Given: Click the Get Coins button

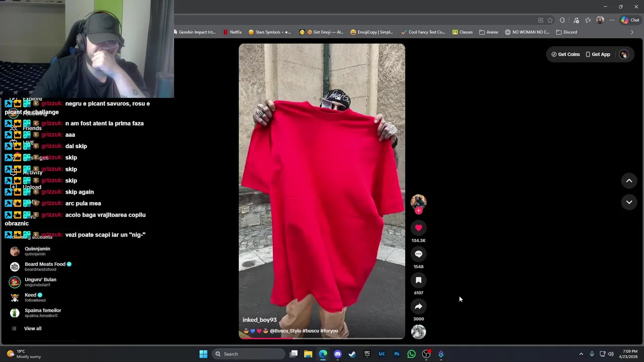Looking at the screenshot, I should click(566, 54).
